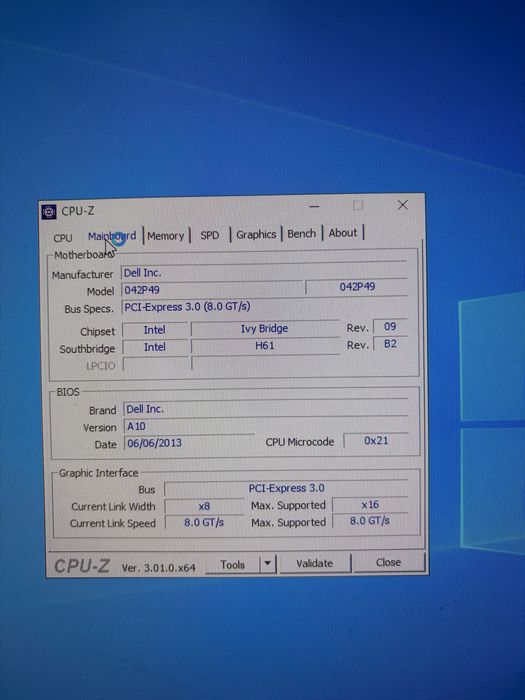Click the Manufacturer field showing Dell Inc.

point(263,272)
